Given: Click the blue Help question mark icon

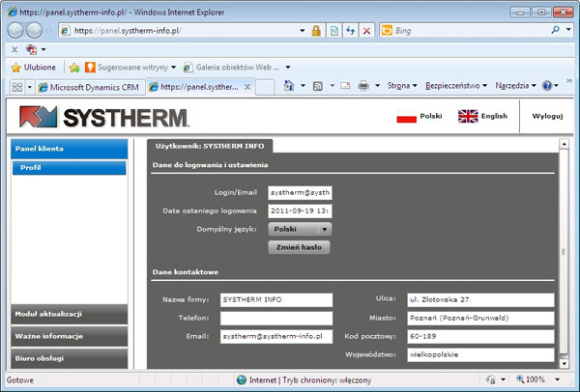Looking at the screenshot, I should (x=547, y=86).
